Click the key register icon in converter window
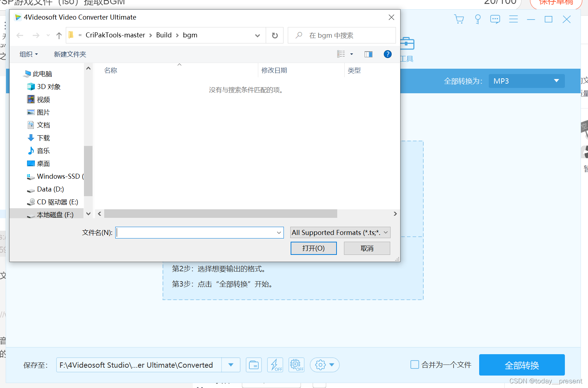The width and height of the screenshot is (588, 388). tap(478, 19)
